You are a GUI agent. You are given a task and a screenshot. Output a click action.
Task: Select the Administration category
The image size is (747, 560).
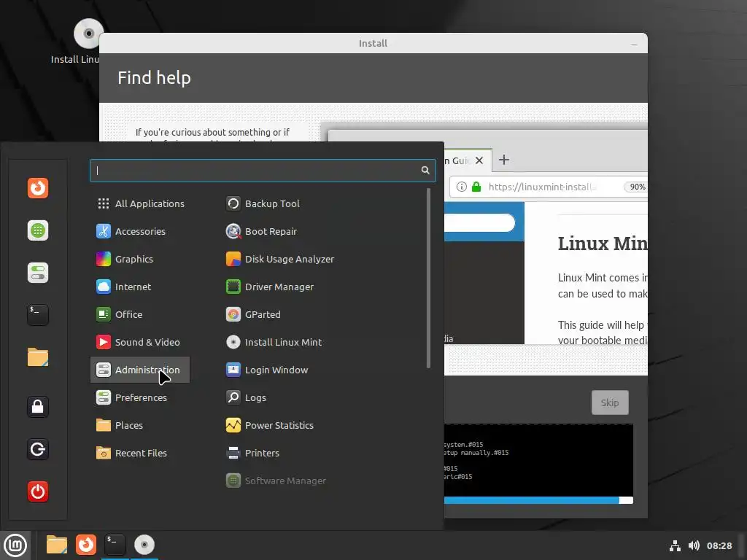(140, 370)
